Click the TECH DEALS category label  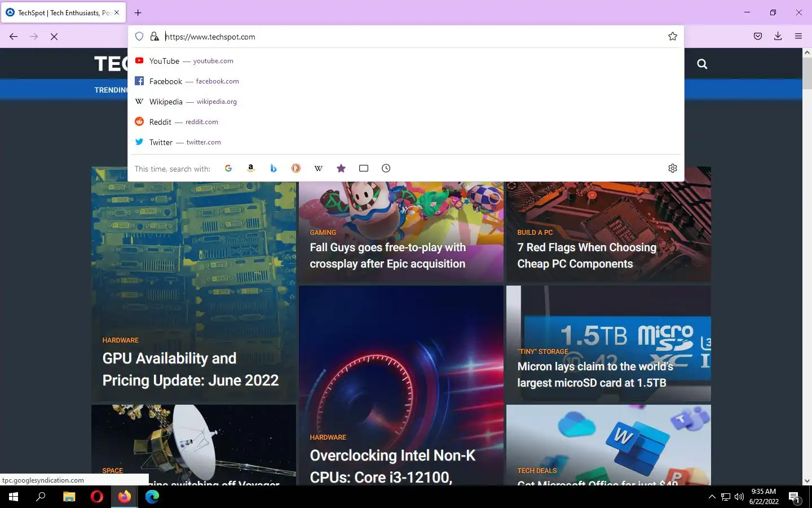tap(537, 471)
